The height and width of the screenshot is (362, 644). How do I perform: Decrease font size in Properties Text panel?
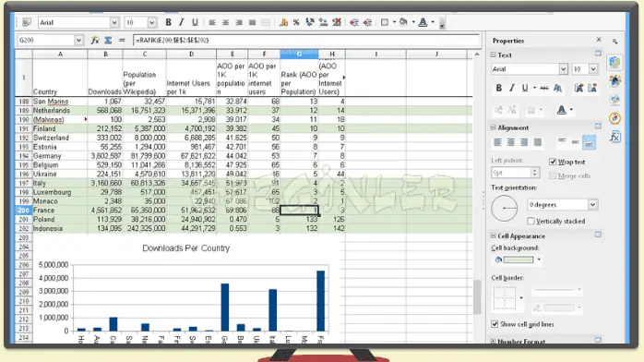pyautogui.click(x=592, y=88)
